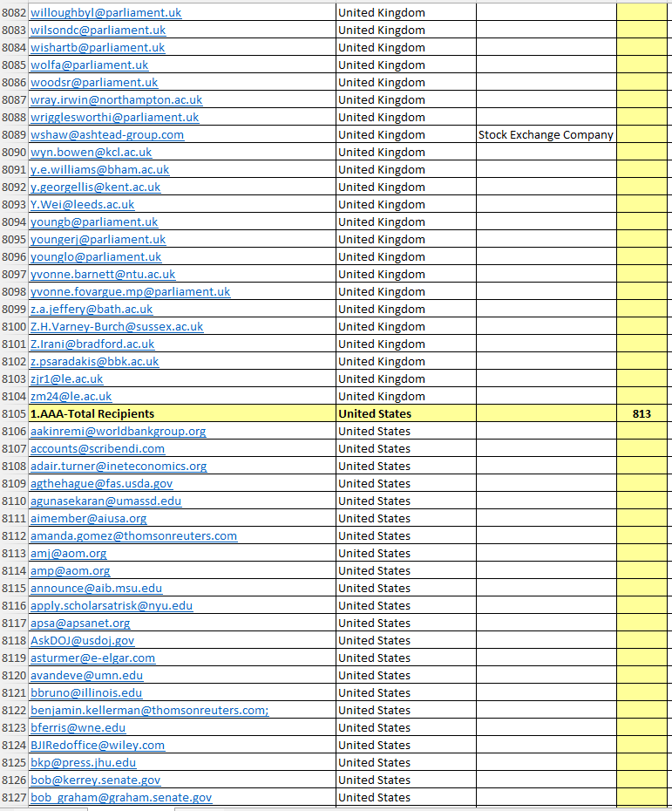Viewport: 672px width, 811px height.
Task: Click United States cell in row 8106
Action: pyautogui.click(x=406, y=432)
